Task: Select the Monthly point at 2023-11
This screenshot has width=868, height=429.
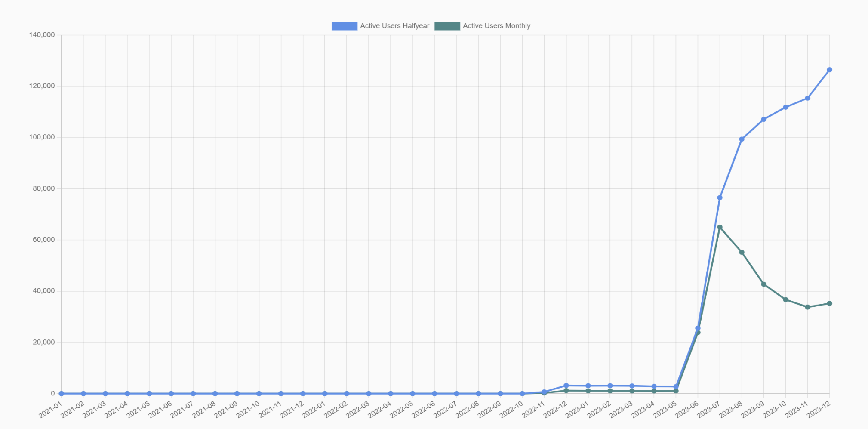Action: (807, 307)
